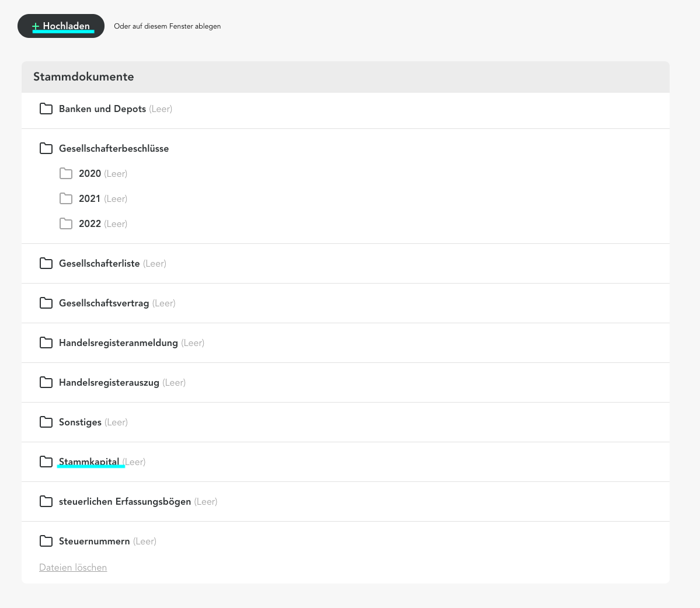Viewport: 700px width, 608px height.
Task: Click the Dateien löschen link
Action: tap(73, 568)
